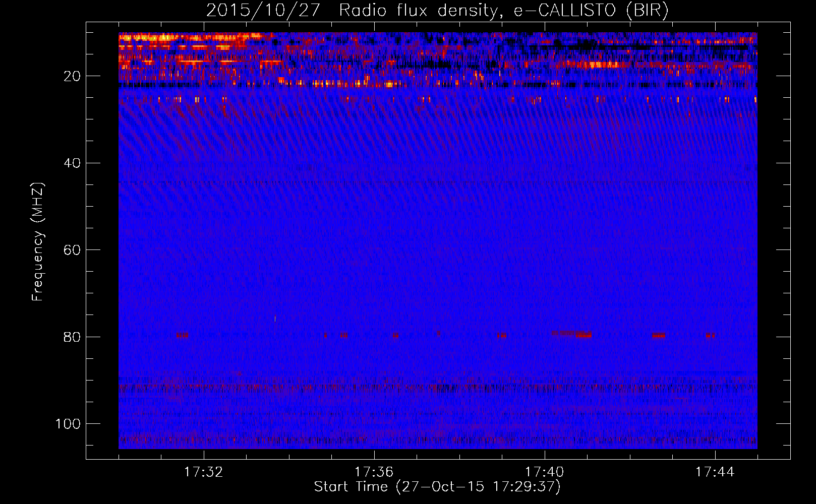Click the 'Start Time (27-Oct-15 17:29:37)' label
This screenshot has height=504, width=816.
pyautogui.click(x=437, y=486)
